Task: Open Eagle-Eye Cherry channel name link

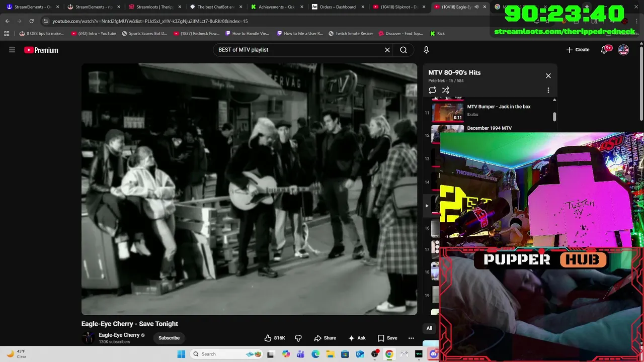Action: coord(119,335)
